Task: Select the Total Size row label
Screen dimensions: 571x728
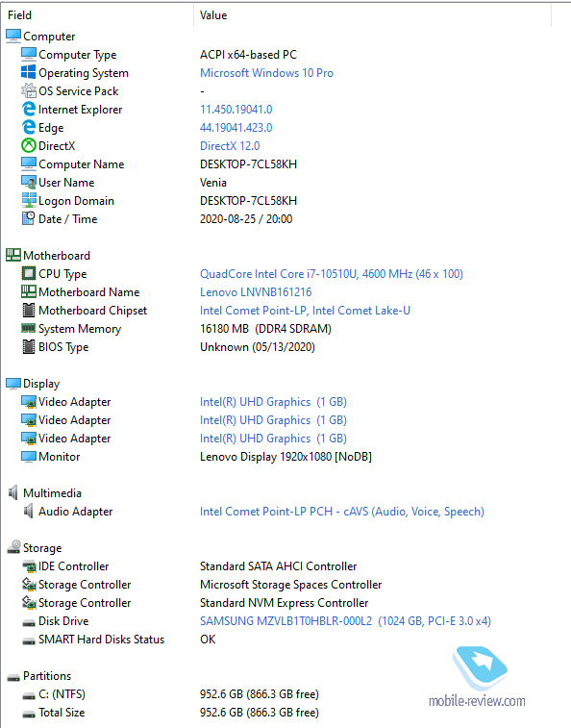Action: (62, 713)
